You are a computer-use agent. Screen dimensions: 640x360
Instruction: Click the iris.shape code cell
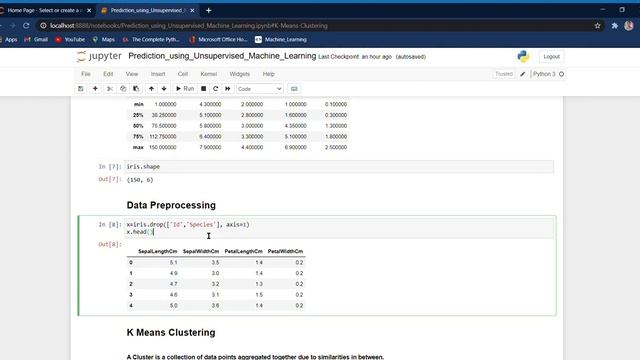click(339, 167)
